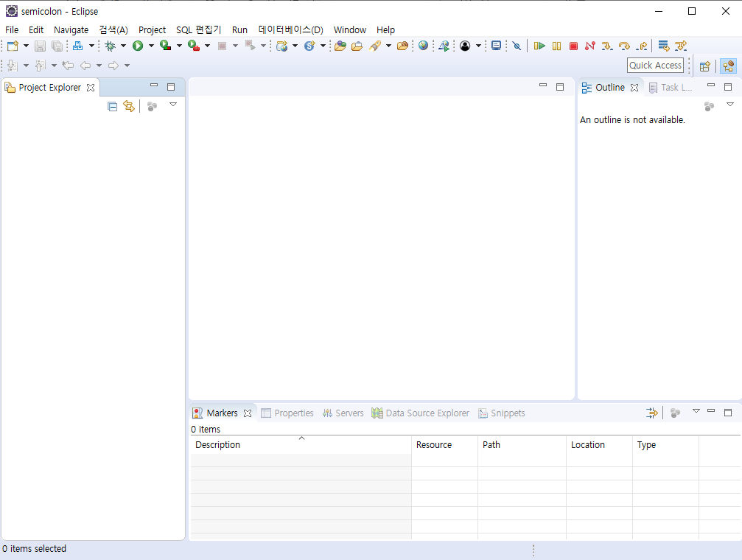Viewport: 742px width, 560px height.
Task: Click the black user profile icon
Action: tap(465, 46)
